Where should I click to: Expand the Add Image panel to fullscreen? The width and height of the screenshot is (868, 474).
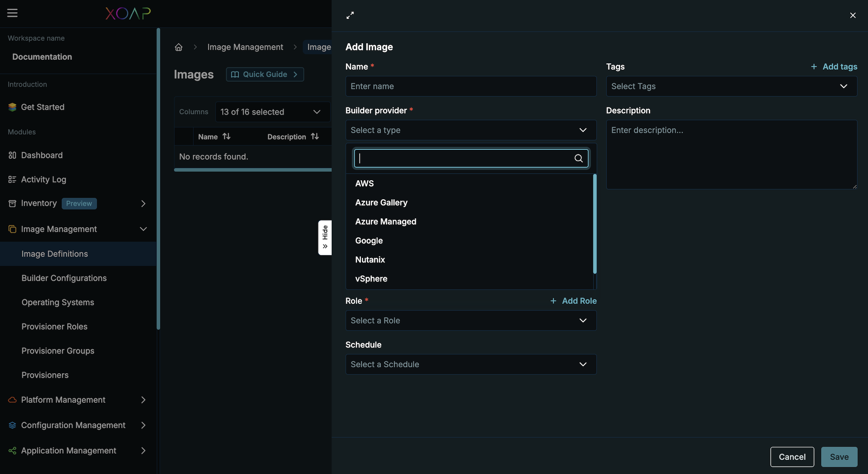tap(350, 15)
